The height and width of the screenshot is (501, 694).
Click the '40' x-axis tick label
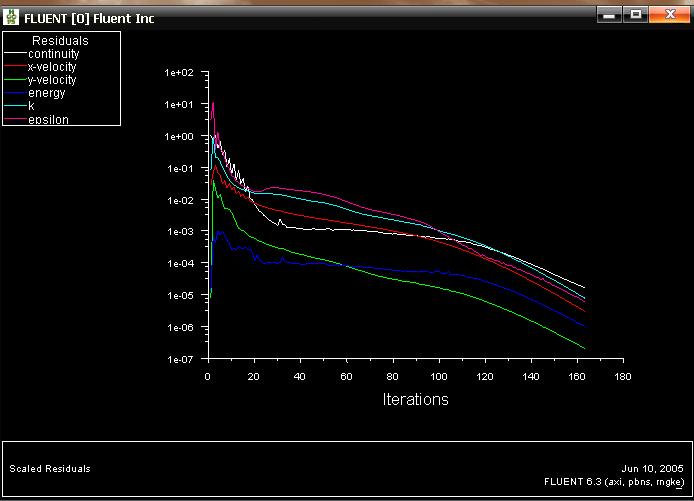click(x=300, y=377)
